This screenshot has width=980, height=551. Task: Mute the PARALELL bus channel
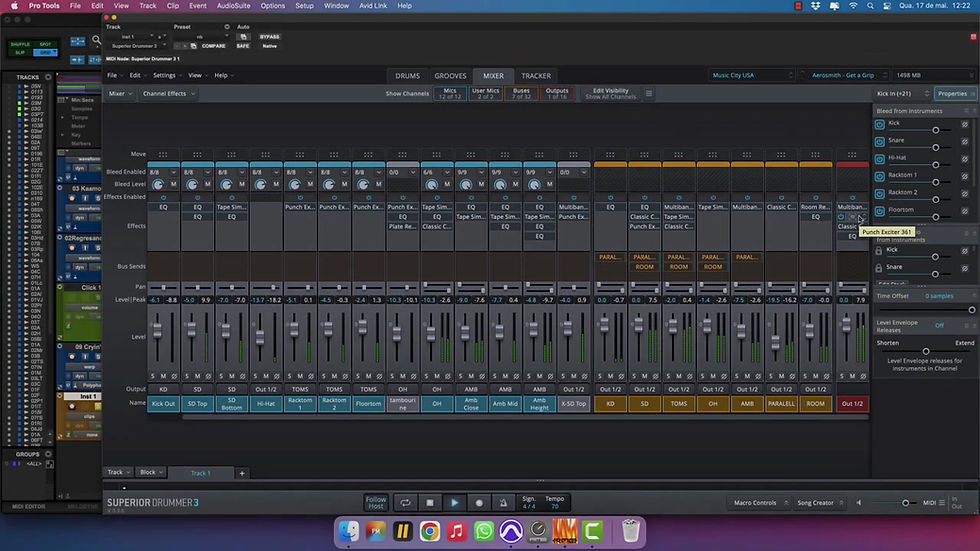click(x=781, y=376)
